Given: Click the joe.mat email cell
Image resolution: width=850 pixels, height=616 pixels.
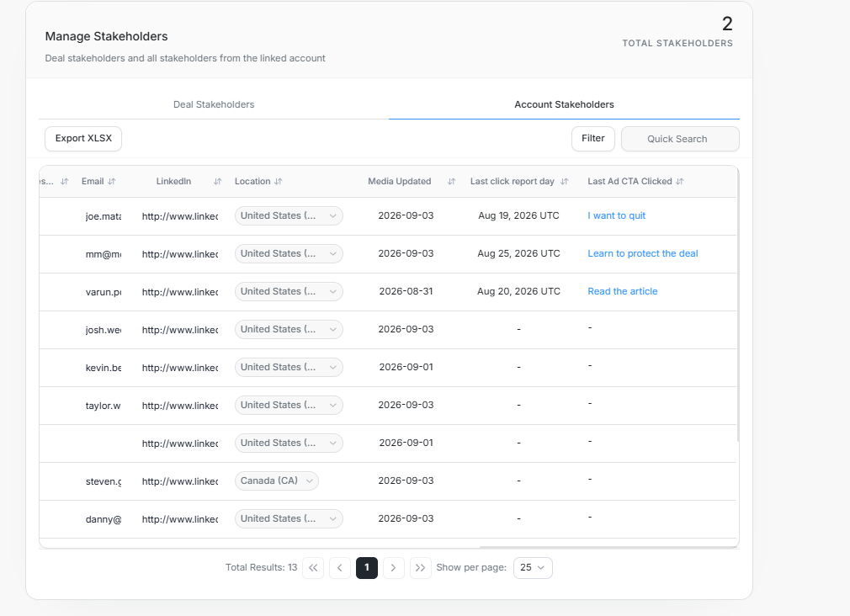Looking at the screenshot, I should (104, 216).
